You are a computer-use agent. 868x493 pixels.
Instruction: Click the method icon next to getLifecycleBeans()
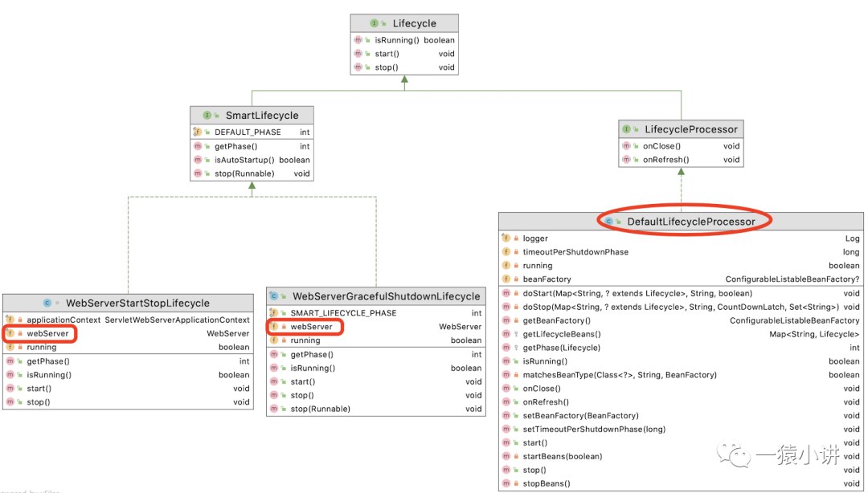coord(506,334)
